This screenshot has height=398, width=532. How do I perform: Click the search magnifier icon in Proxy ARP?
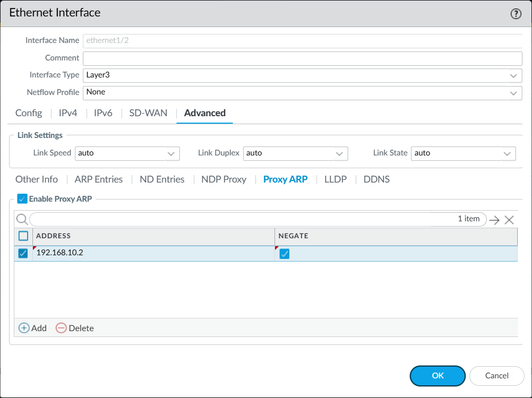tap(22, 219)
